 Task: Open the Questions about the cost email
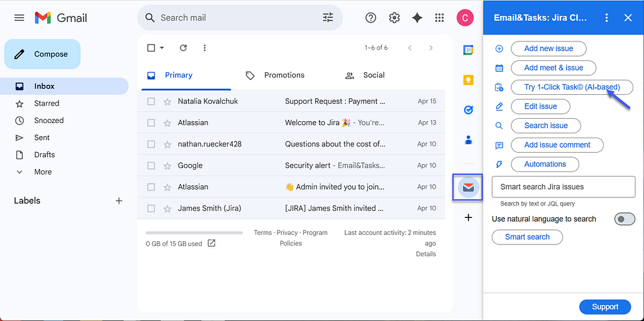[x=291, y=144]
